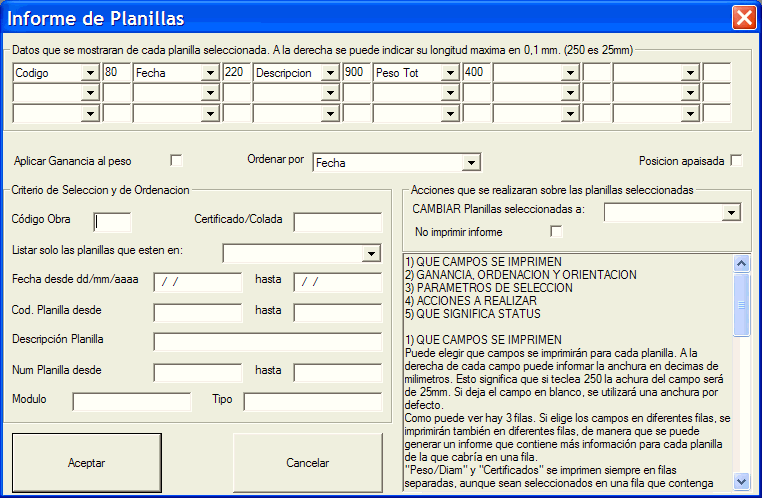Close the Informe de Planillas window
Screen dimensions: 762x498
(744, 17)
